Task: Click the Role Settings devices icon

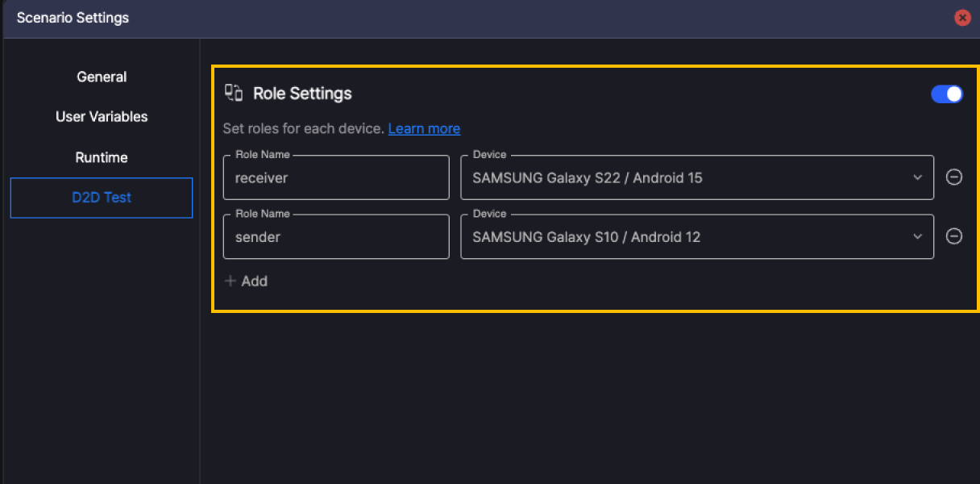Action: coord(234,93)
